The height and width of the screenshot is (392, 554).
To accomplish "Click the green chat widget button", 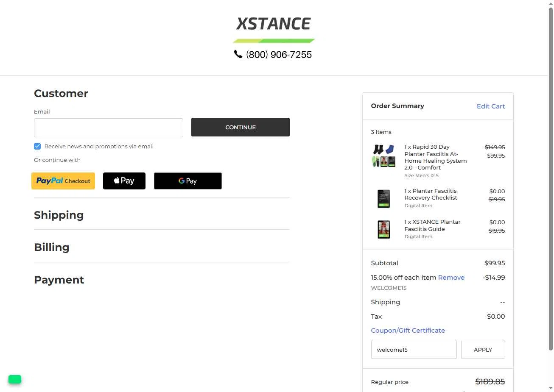I will pyautogui.click(x=15, y=379).
